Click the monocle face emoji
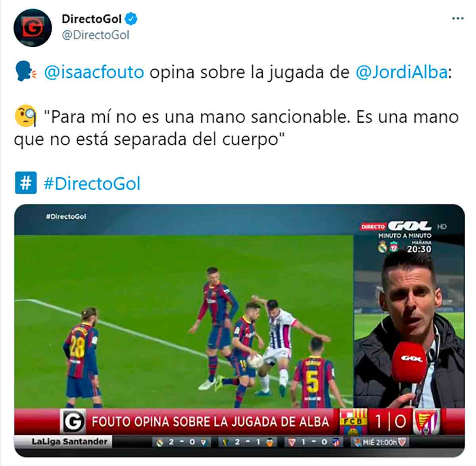The width and height of the screenshot is (476, 466). click(26, 116)
